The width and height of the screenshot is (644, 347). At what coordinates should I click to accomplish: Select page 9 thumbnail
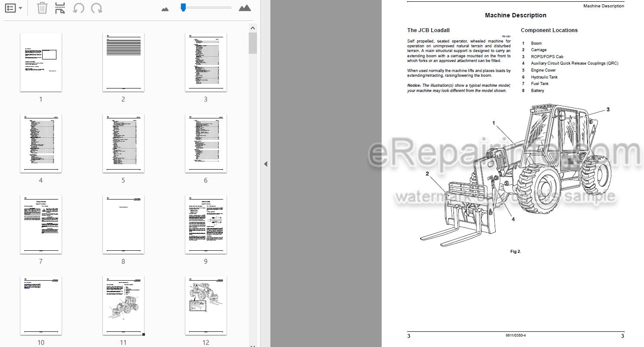coord(206,224)
